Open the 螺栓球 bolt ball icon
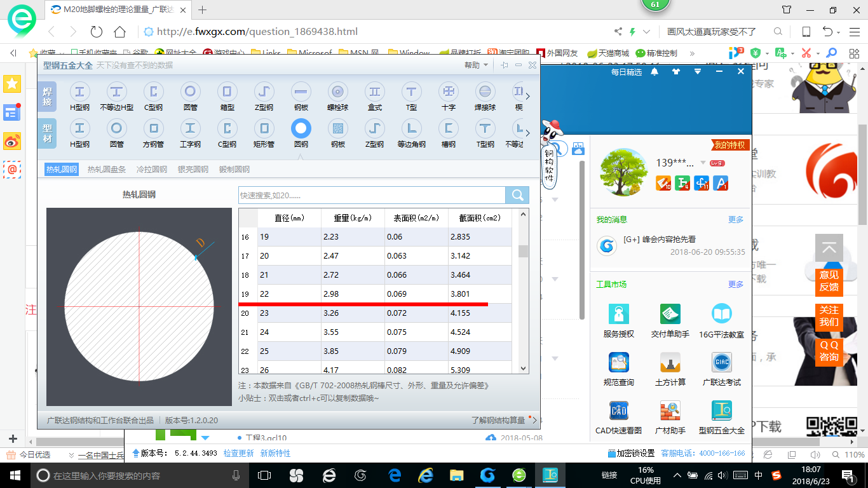The width and height of the screenshot is (868, 488). point(337,97)
